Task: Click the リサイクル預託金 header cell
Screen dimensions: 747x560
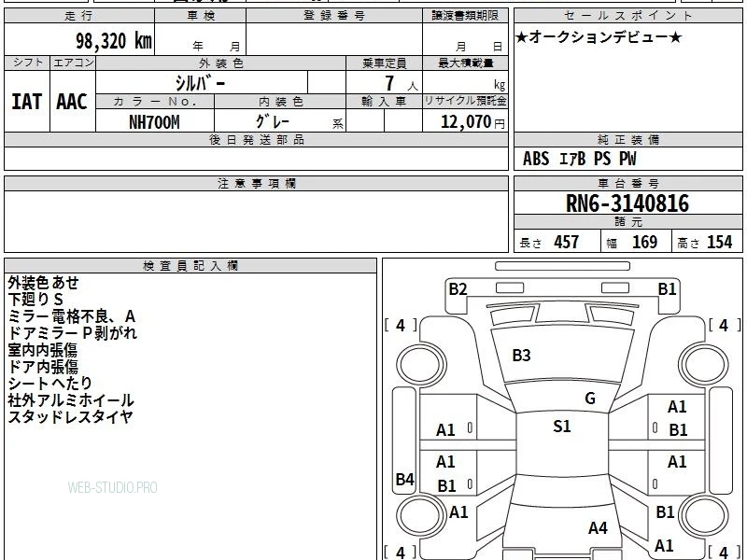Action: coord(465,101)
